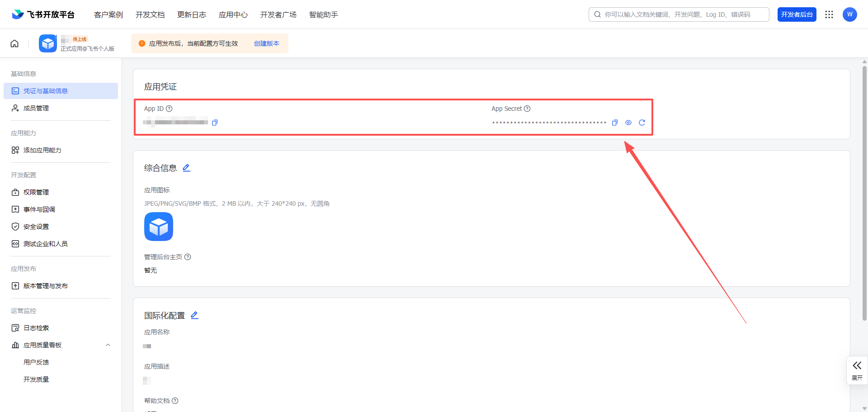Collapse the 应用质量看板 submenu
Screen dimensions: 868x412
point(108,345)
